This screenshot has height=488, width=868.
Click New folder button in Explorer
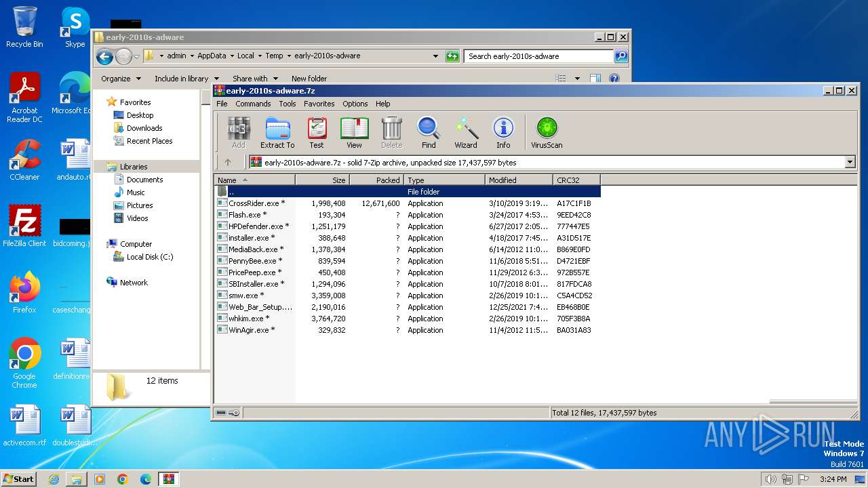tap(309, 79)
